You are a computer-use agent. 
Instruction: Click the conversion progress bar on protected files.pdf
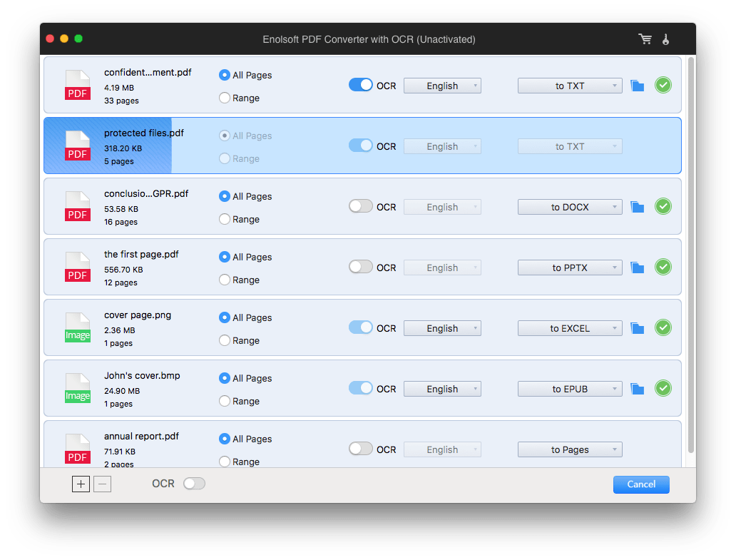click(x=108, y=146)
